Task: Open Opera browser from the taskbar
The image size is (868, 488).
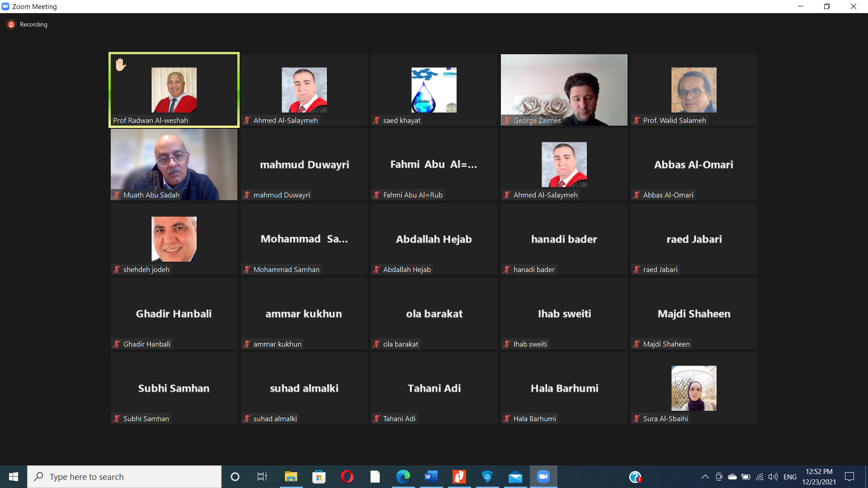Action: (347, 477)
